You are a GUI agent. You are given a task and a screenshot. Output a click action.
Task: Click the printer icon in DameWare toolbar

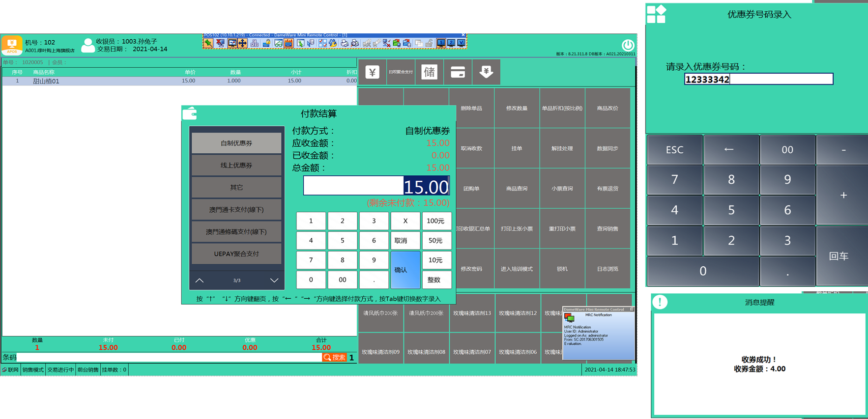click(344, 43)
